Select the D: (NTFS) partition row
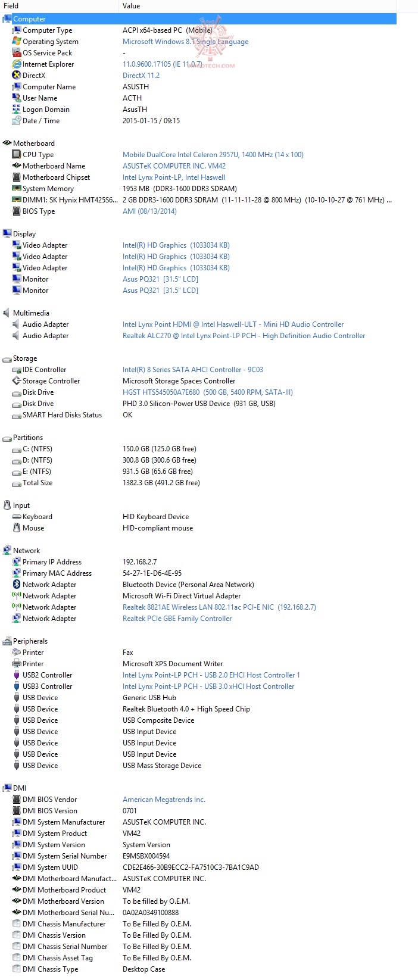This screenshot has width=418, height=980. (x=198, y=460)
